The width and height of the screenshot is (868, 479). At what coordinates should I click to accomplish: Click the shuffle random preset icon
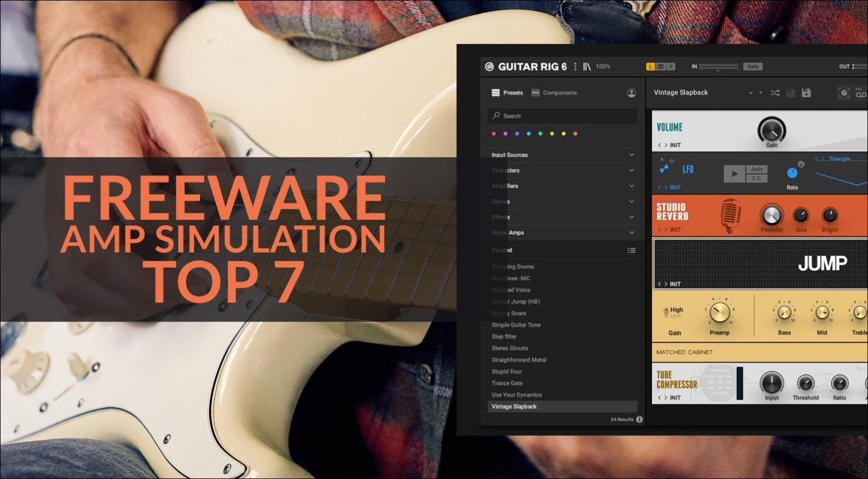point(775,93)
